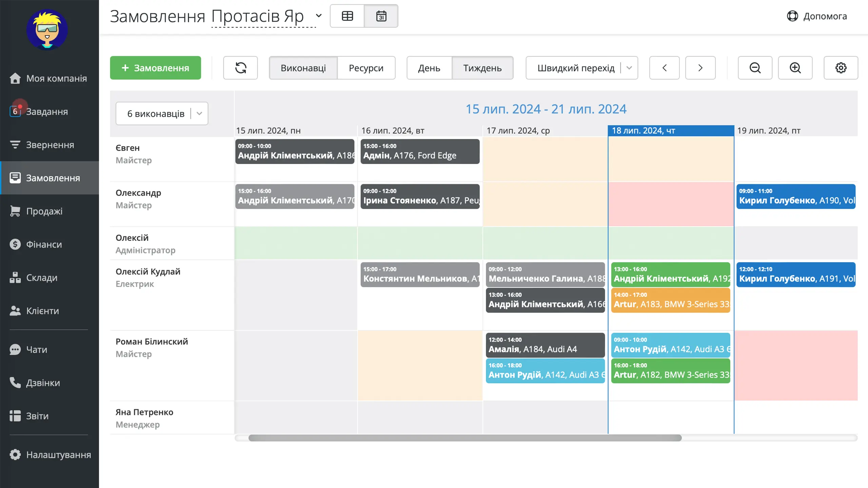The image size is (868, 488).
Task: Select executor Яна Петренко row
Action: tap(172, 418)
